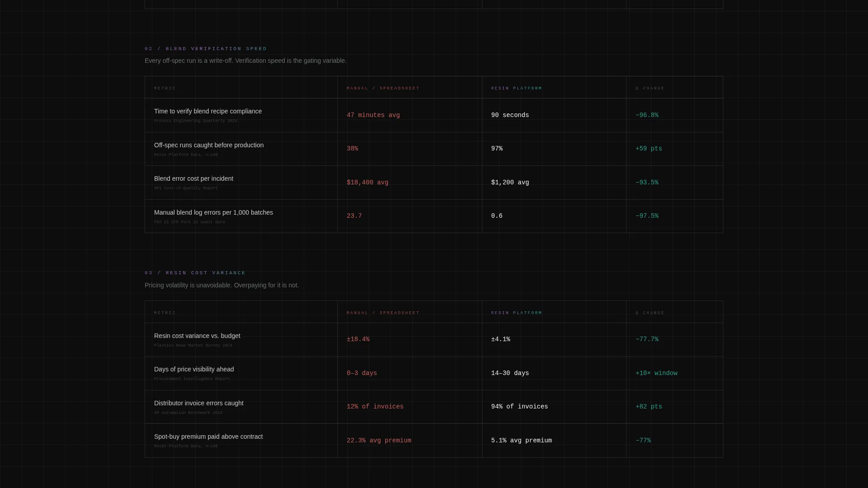Screen dimensions: 868x488
Task: Select 'Blend error cost per incident' label
Action: (x=193, y=178)
